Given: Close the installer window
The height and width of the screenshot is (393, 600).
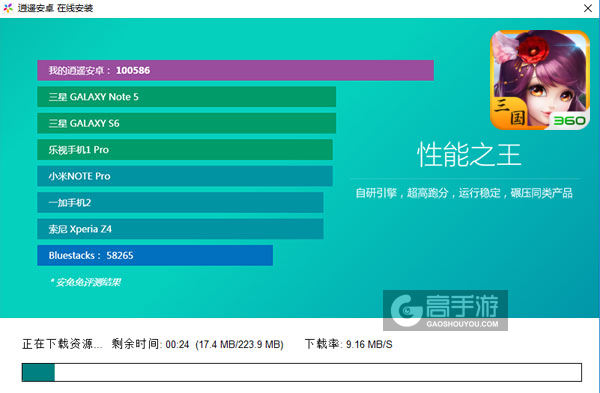Looking at the screenshot, I should coord(588,8).
